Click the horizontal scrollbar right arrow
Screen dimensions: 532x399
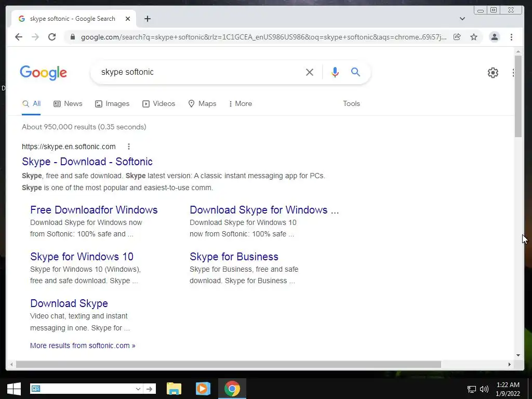pos(509,364)
